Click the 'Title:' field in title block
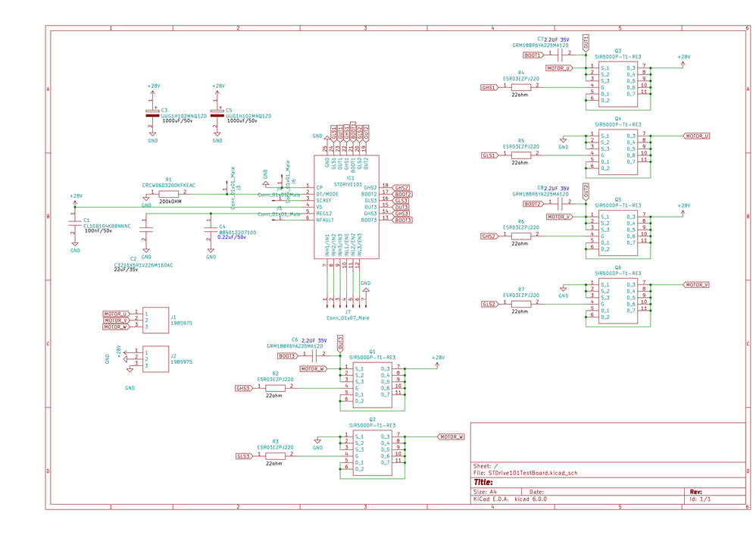Image resolution: width=756 pixels, height=535 pixels. 483,483
